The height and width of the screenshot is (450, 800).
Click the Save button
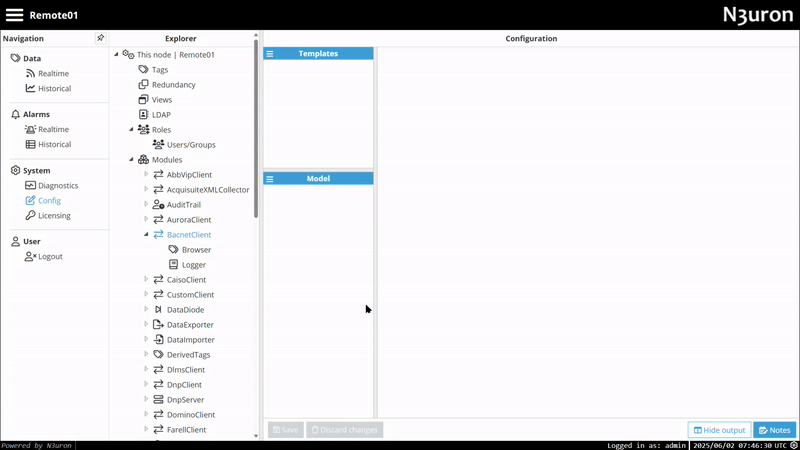click(286, 430)
